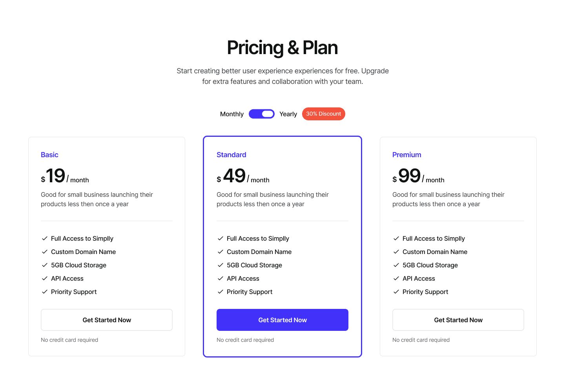
Task: Click Get Started Now under Basic plan
Action: 106,320
